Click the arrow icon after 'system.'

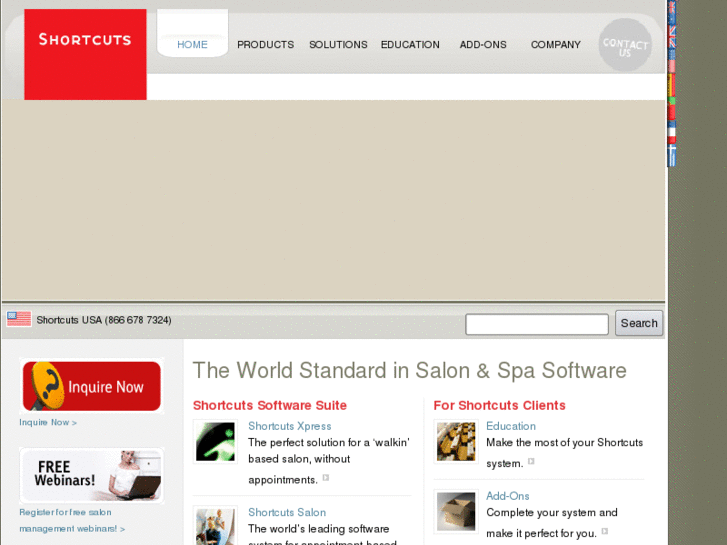click(531, 461)
